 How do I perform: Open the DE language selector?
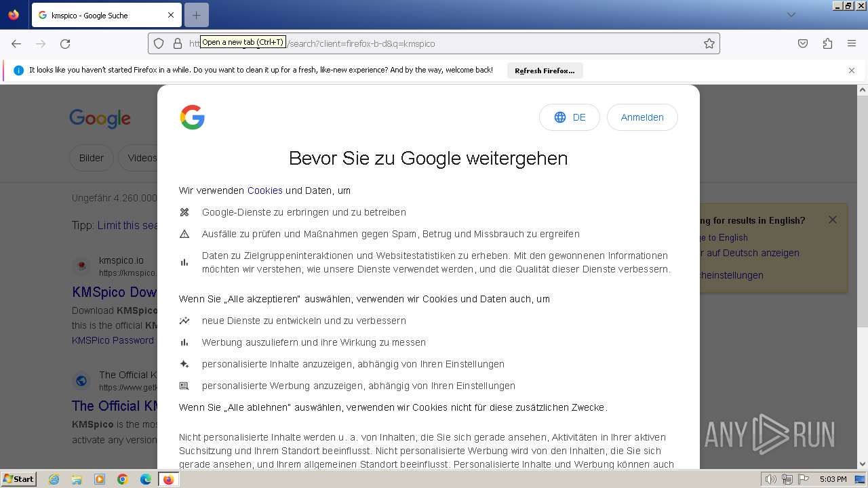coord(570,117)
